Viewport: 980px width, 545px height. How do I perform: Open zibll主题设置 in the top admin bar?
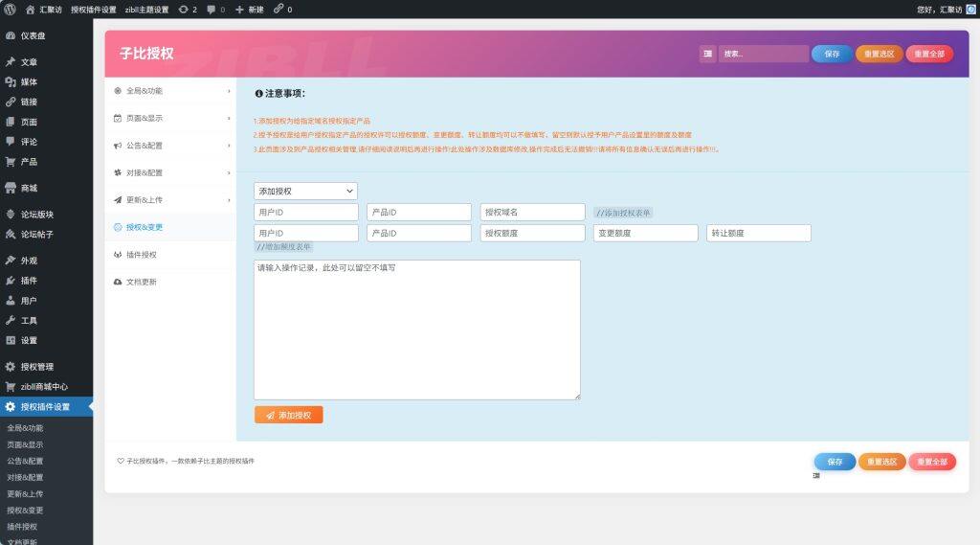coord(146,10)
